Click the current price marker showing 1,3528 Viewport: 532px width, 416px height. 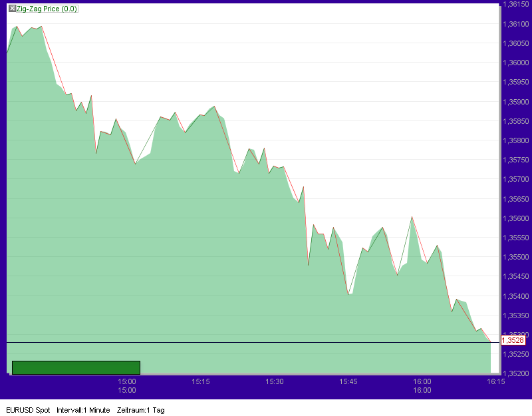click(512, 339)
